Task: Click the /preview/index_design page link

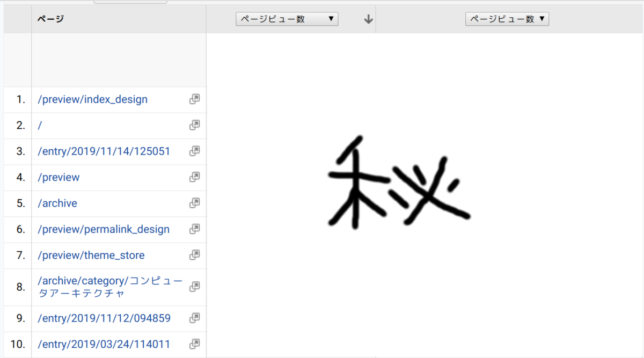Action: point(92,99)
